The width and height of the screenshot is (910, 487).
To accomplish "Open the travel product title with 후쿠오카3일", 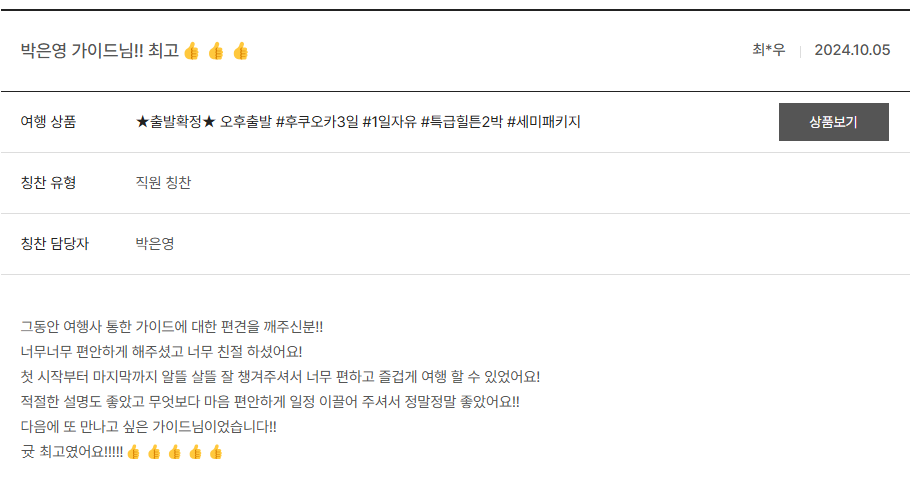I will pyautogui.click(x=358, y=122).
